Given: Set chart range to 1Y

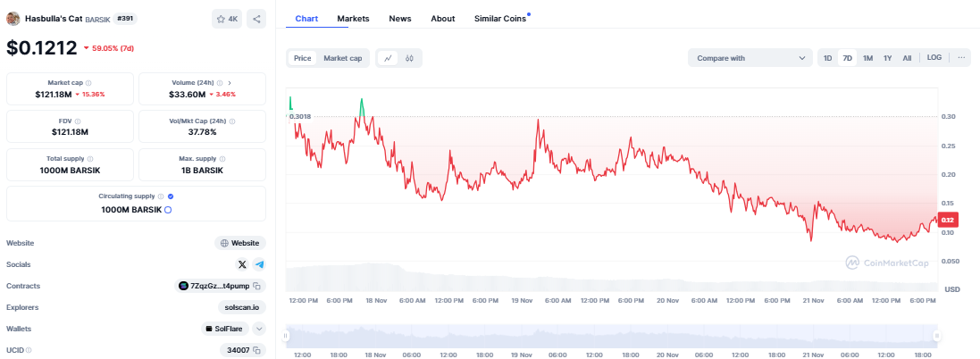Looking at the screenshot, I should [x=887, y=58].
